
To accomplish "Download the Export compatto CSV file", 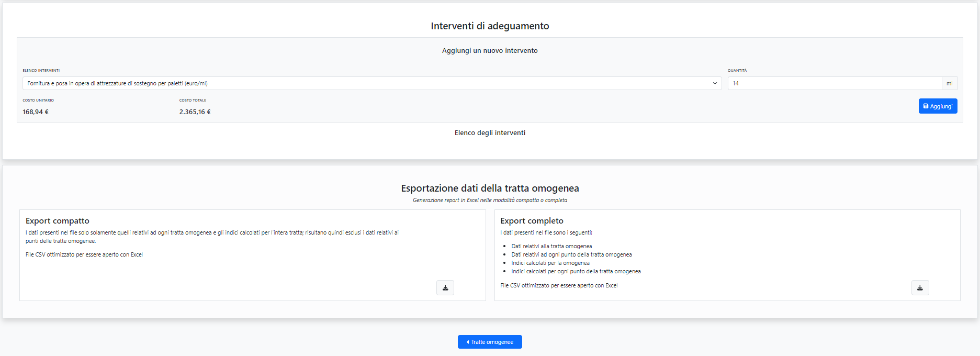I will (445, 287).
